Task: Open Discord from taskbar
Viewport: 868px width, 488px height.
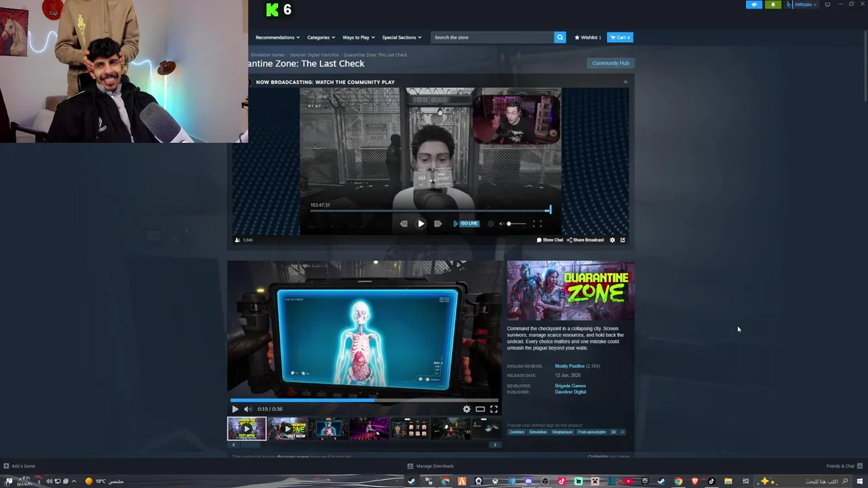Action: (528, 481)
